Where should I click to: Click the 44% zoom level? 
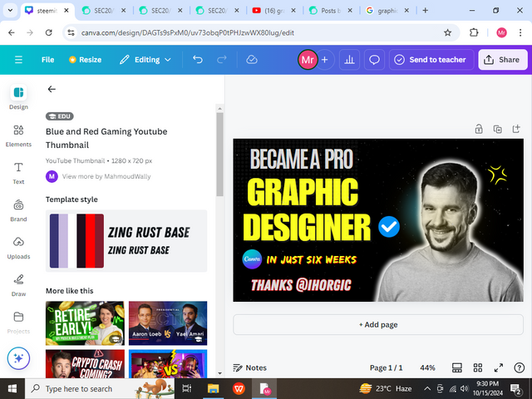point(427,367)
